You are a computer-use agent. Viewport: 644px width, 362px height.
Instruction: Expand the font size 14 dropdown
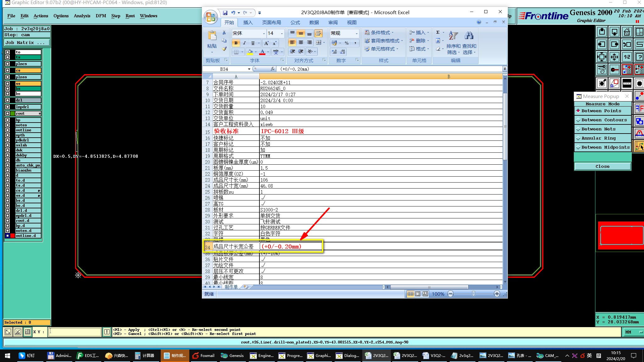click(x=282, y=33)
